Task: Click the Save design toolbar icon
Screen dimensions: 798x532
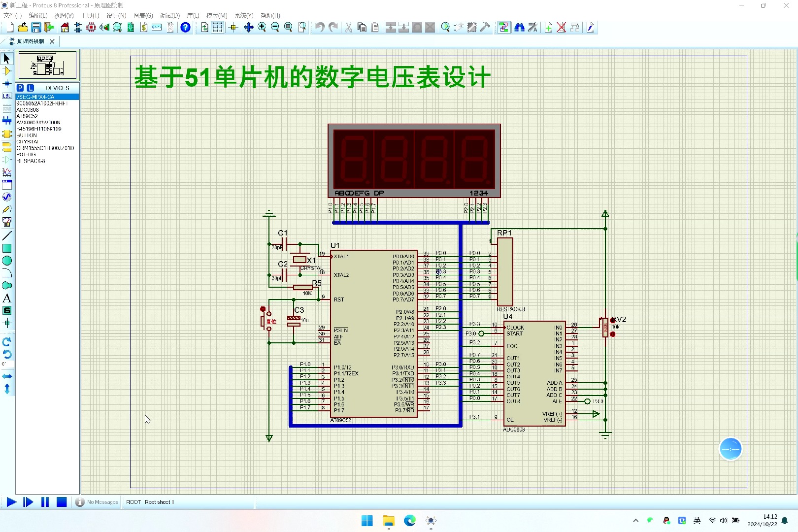Action: (35, 27)
